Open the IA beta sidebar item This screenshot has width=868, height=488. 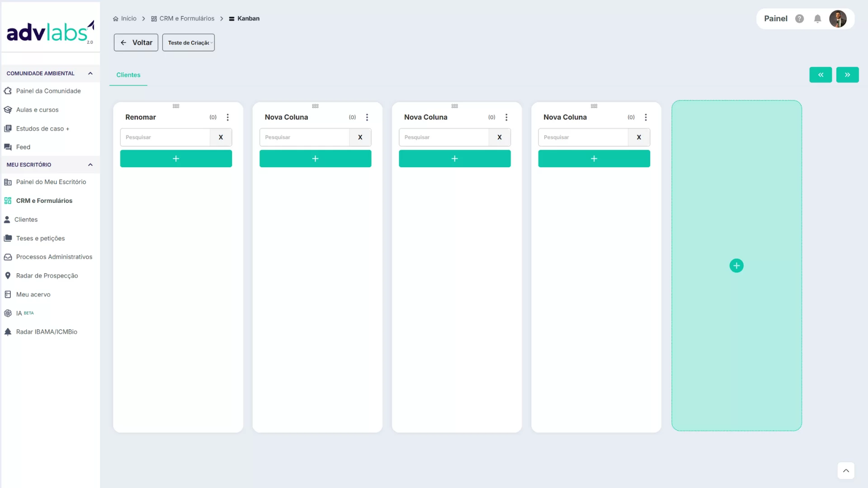tap(19, 313)
